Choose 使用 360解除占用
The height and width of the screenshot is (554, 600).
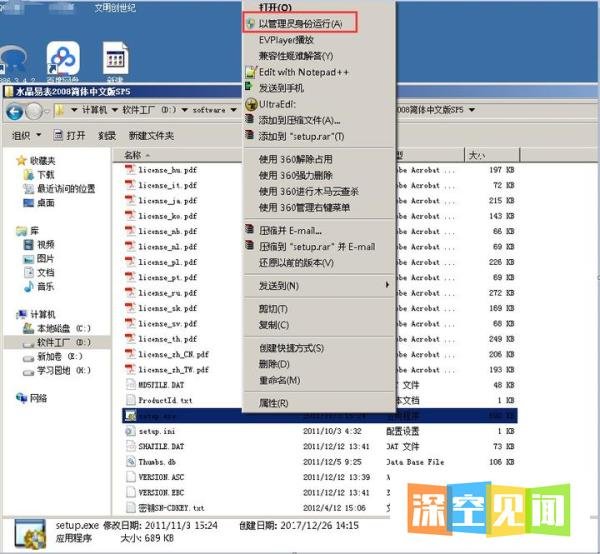tap(295, 159)
